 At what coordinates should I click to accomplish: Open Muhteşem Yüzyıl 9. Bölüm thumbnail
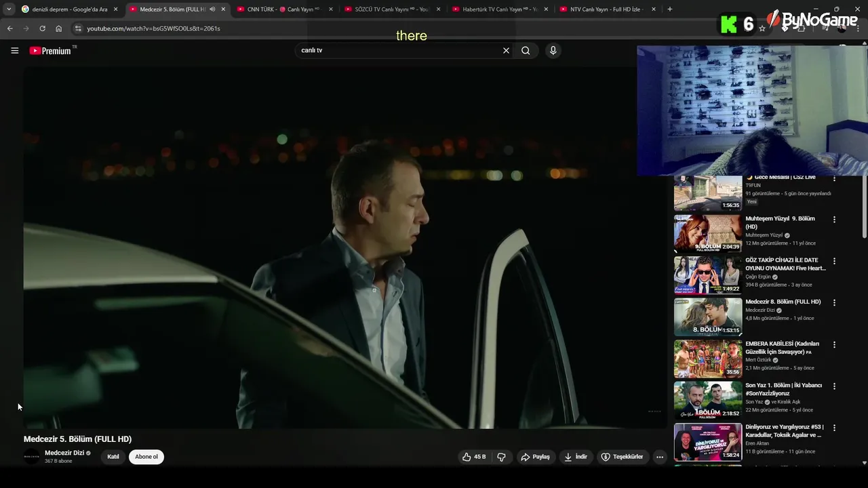pos(708,234)
